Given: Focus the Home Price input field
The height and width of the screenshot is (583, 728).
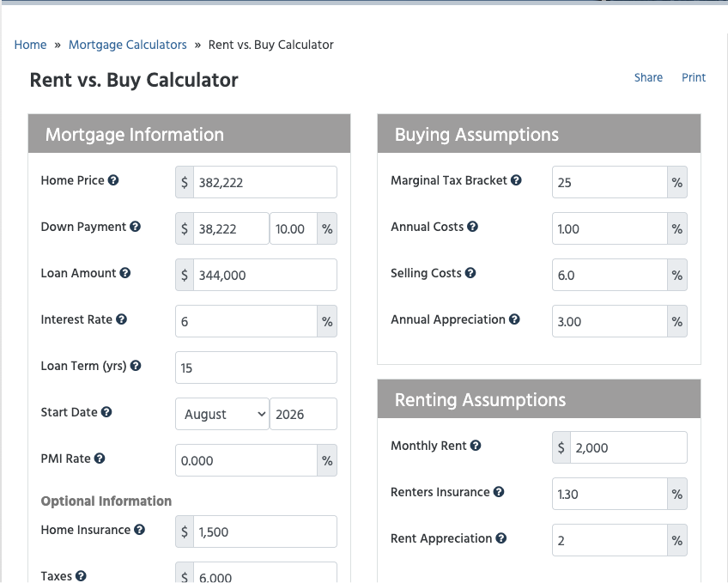Looking at the screenshot, I should tap(265, 182).
